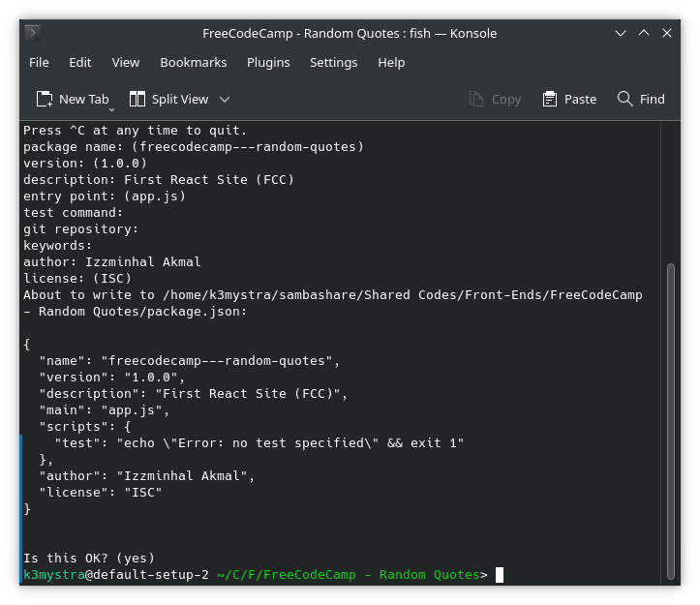This screenshot has height=605, width=700.
Task: Expand the Split View dropdown chevron
Action: [225, 99]
